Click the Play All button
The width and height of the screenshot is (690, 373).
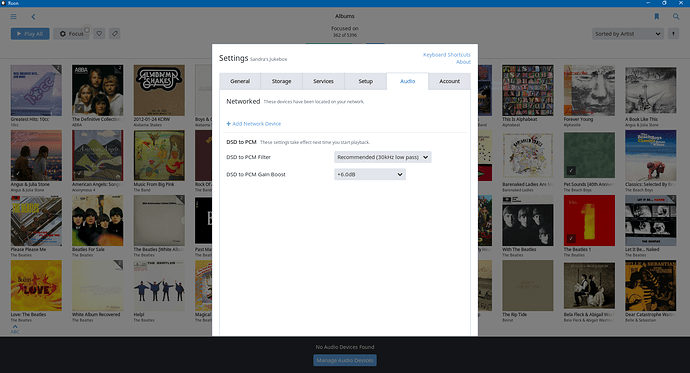coord(30,33)
